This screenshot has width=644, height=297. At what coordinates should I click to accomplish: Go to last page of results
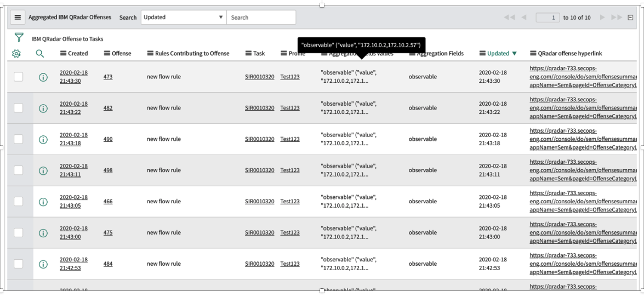pyautogui.click(x=617, y=17)
